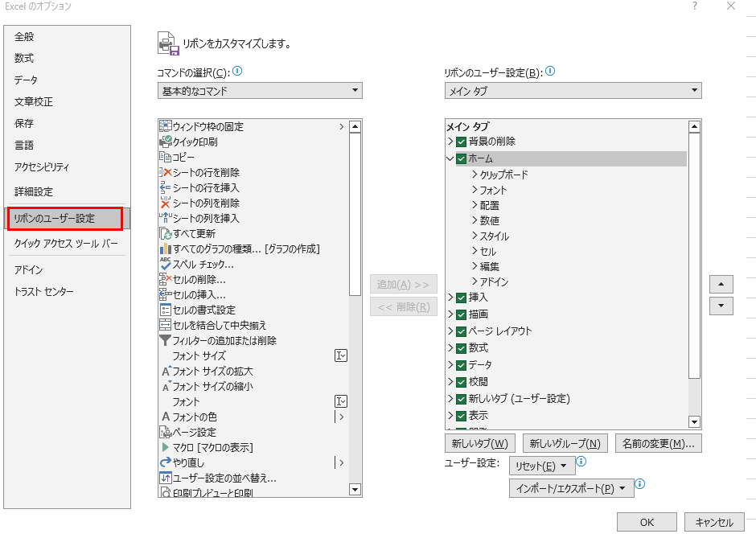The image size is (756, 534).
Task: Click the 新しいタブ button
Action: pos(479,443)
